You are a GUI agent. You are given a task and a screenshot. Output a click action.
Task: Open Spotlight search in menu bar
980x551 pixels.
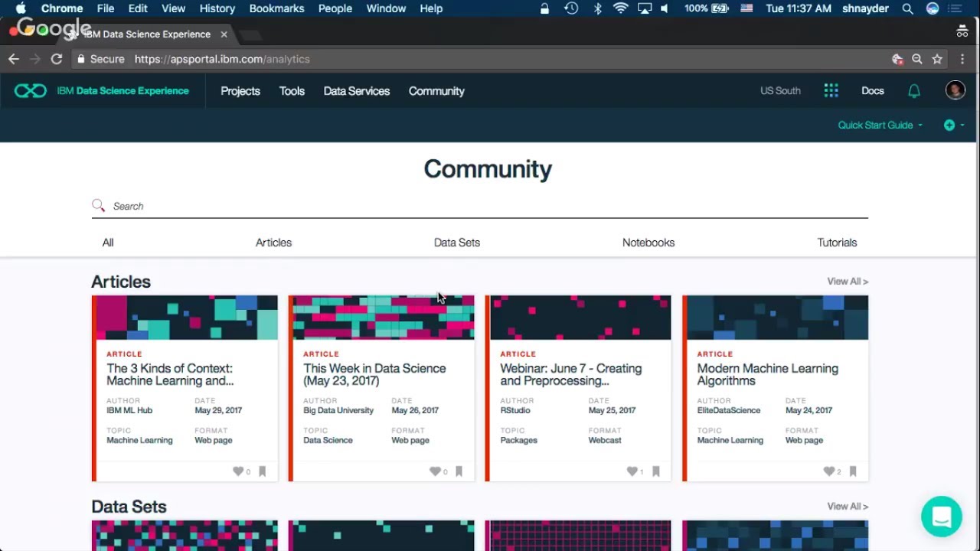(907, 8)
